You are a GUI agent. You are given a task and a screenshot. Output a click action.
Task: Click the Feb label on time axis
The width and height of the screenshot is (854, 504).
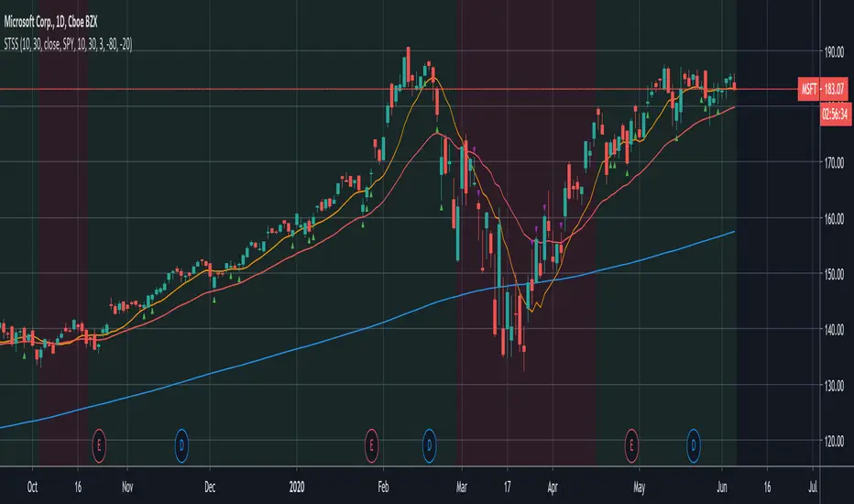click(x=383, y=487)
